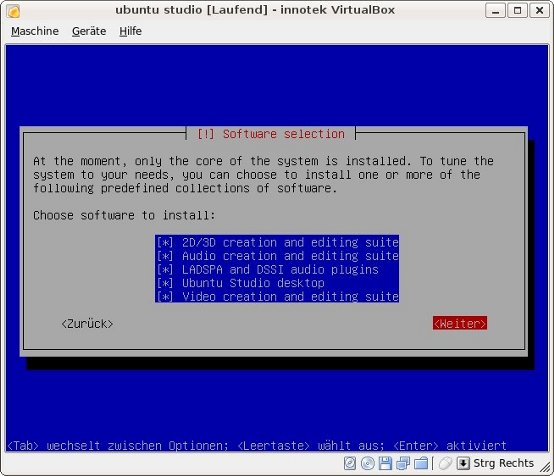This screenshot has width=554, height=476.
Task: Click the mouse capture indicator icon
Action: (x=445, y=463)
